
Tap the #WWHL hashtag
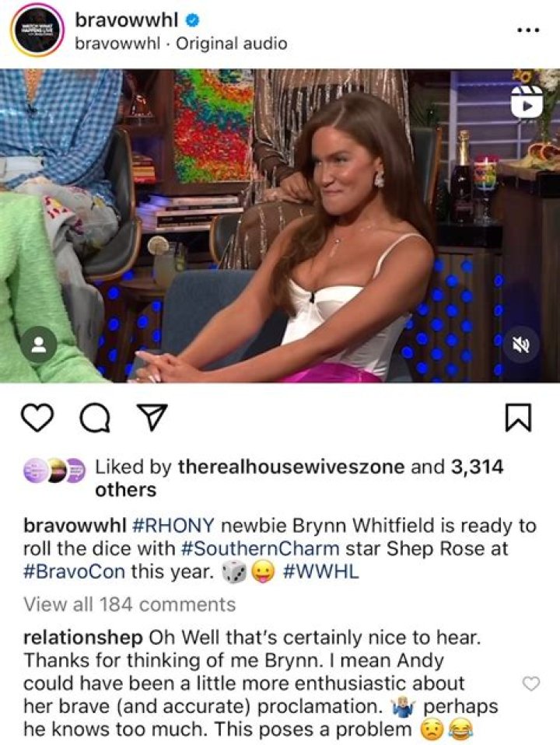click(321, 571)
